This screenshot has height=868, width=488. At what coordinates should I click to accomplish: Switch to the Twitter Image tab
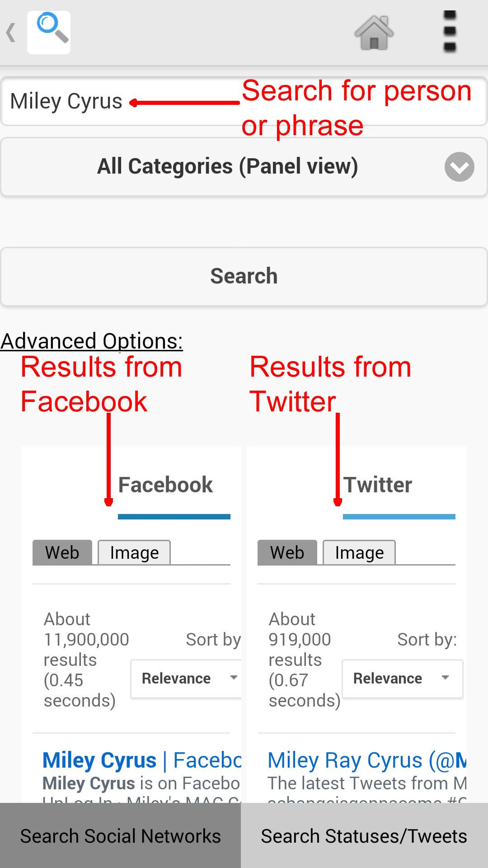pyautogui.click(x=359, y=552)
